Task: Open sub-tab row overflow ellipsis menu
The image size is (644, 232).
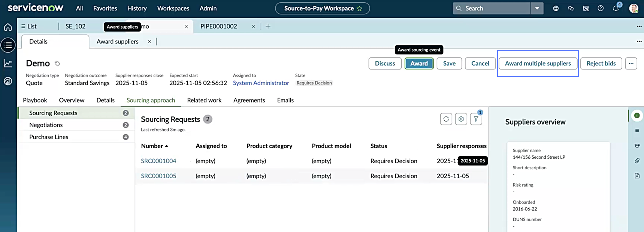Action: (x=639, y=41)
